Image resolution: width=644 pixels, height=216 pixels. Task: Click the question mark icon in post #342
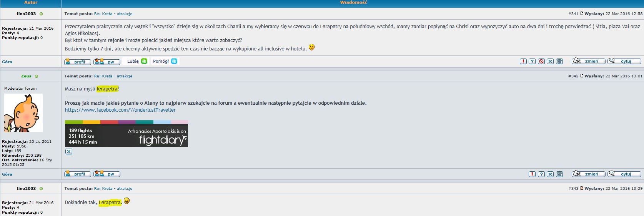[x=541, y=174]
